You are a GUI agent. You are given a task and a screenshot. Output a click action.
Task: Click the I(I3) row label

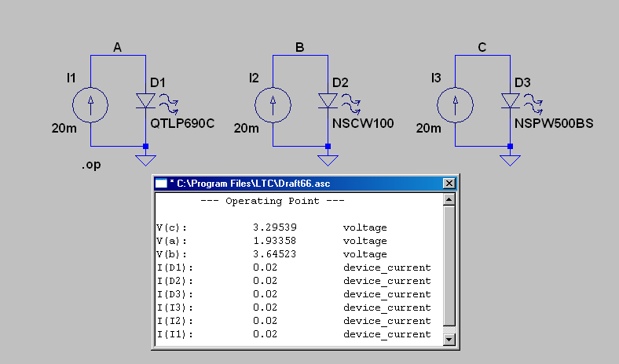coord(175,308)
